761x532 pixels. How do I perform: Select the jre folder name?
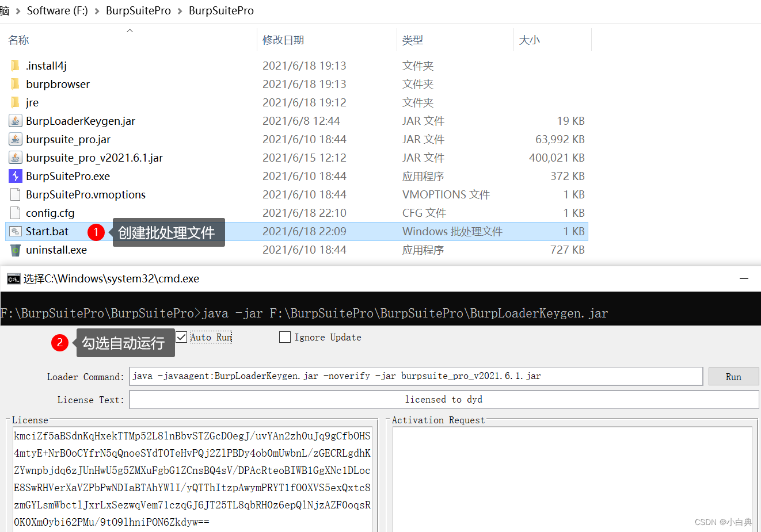[32, 102]
